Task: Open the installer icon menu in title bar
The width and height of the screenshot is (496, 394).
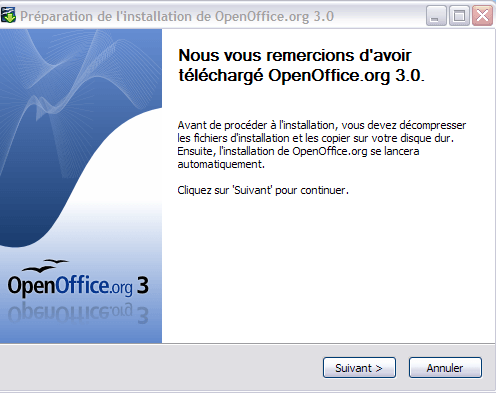Action: [8, 16]
